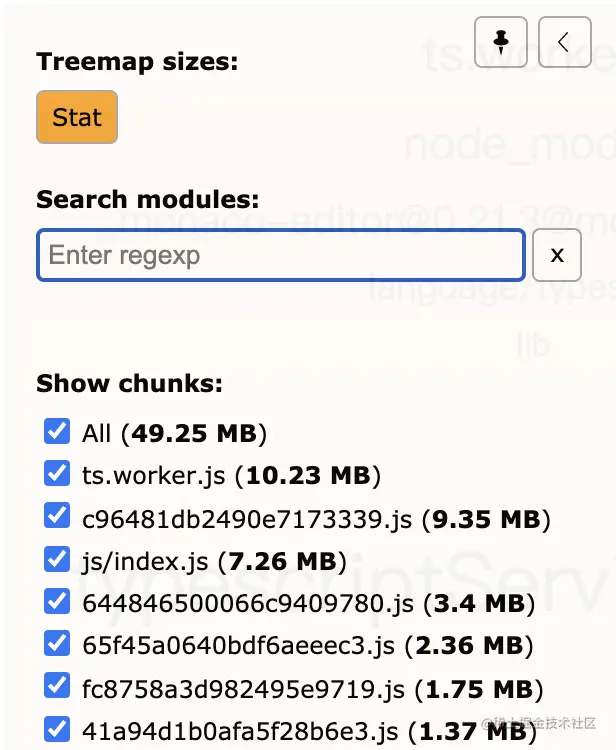Uncheck the box for 644846500066c9409780.js
The image size is (616, 750).
(x=56, y=601)
